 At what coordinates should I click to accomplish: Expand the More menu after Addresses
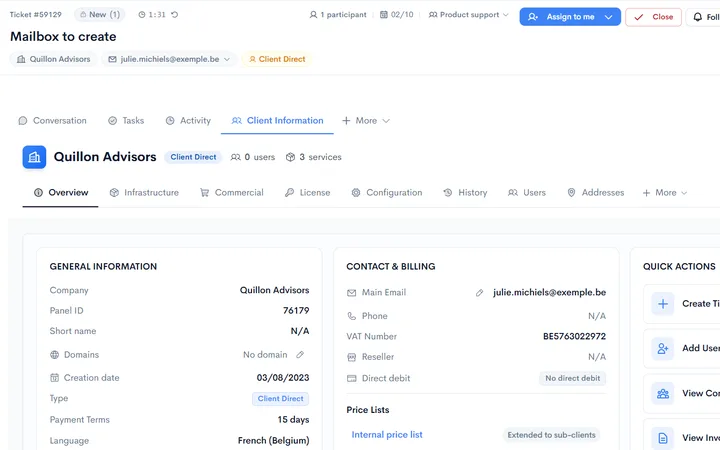point(665,193)
